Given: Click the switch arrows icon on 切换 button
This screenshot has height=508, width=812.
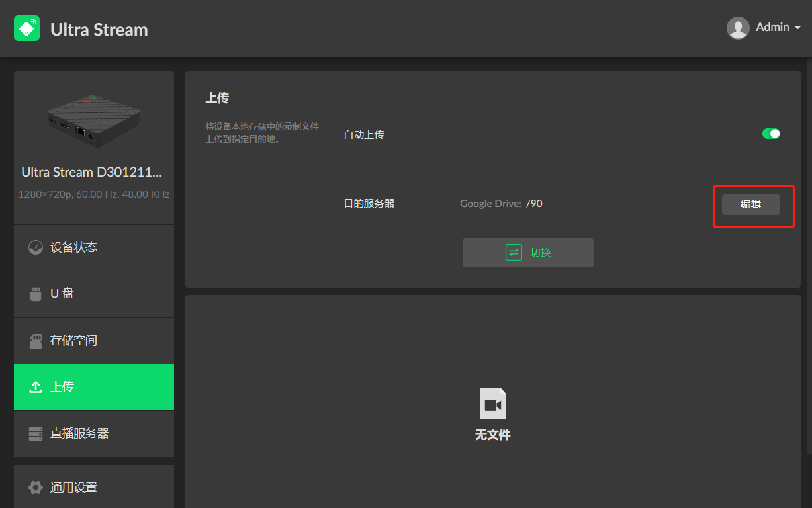Looking at the screenshot, I should tap(514, 253).
